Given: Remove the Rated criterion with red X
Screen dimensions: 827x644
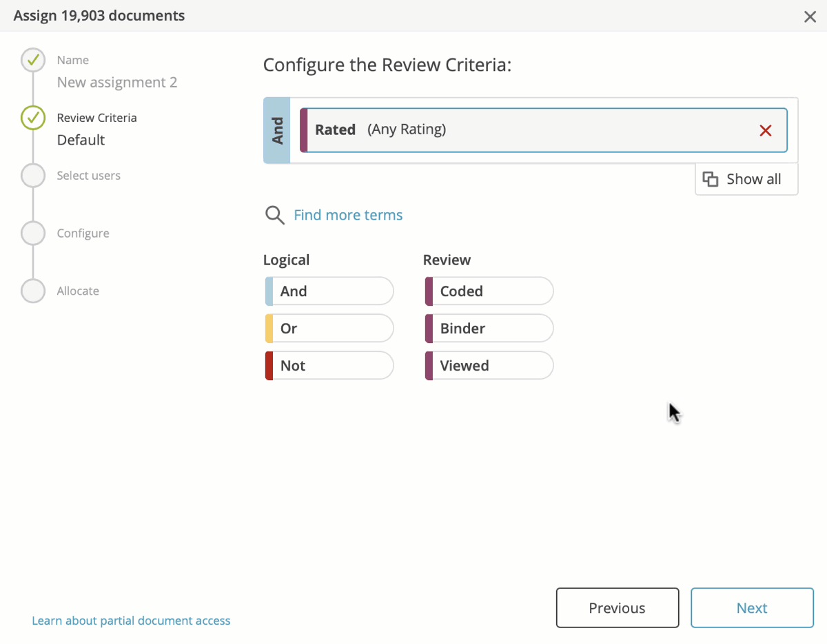Looking at the screenshot, I should click(x=765, y=130).
